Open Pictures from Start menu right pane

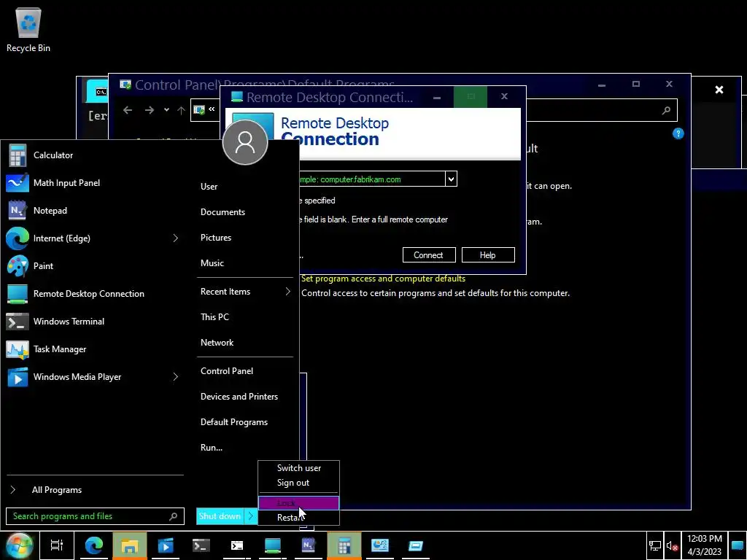245,238
